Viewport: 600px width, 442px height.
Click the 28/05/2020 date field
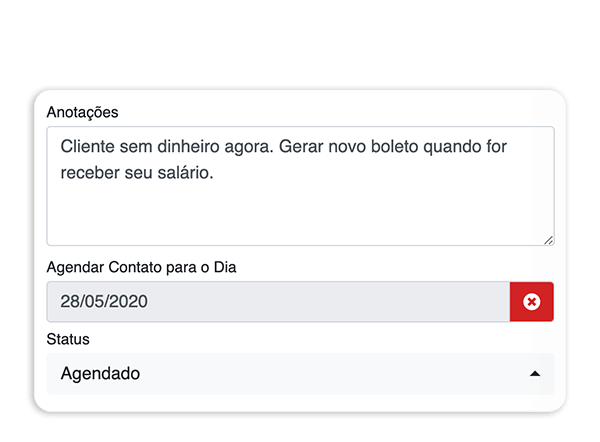click(x=278, y=302)
